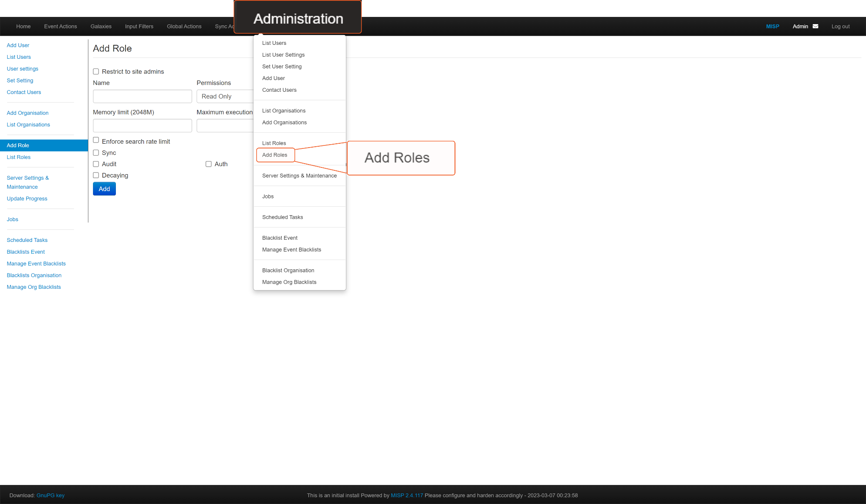866x504 pixels.
Task: Focus the Memory limit input field
Action: pos(143,126)
